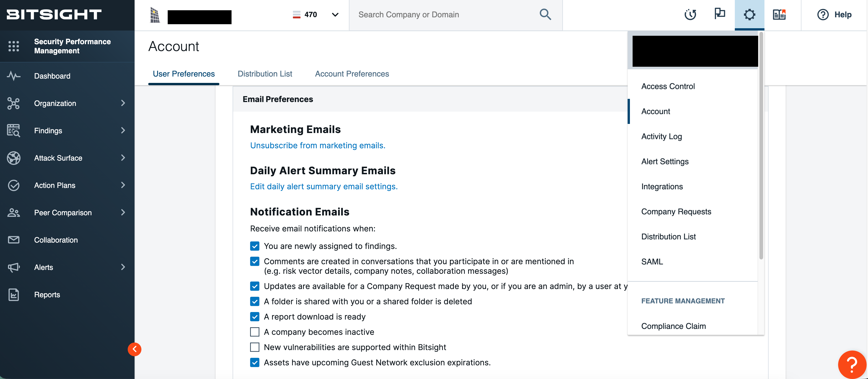
Task: Click 'Unsubscribe from marketing emails' link
Action: (317, 145)
